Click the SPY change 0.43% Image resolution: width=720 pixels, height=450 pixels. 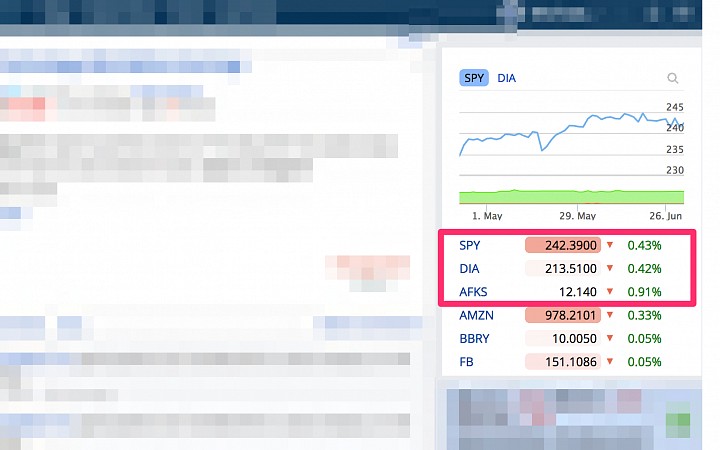[x=644, y=245]
